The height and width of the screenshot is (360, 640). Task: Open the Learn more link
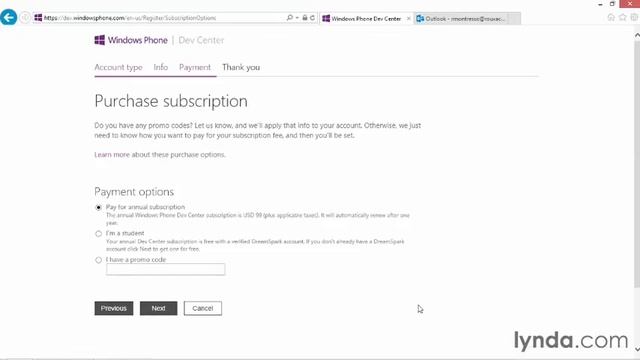[x=112, y=155]
